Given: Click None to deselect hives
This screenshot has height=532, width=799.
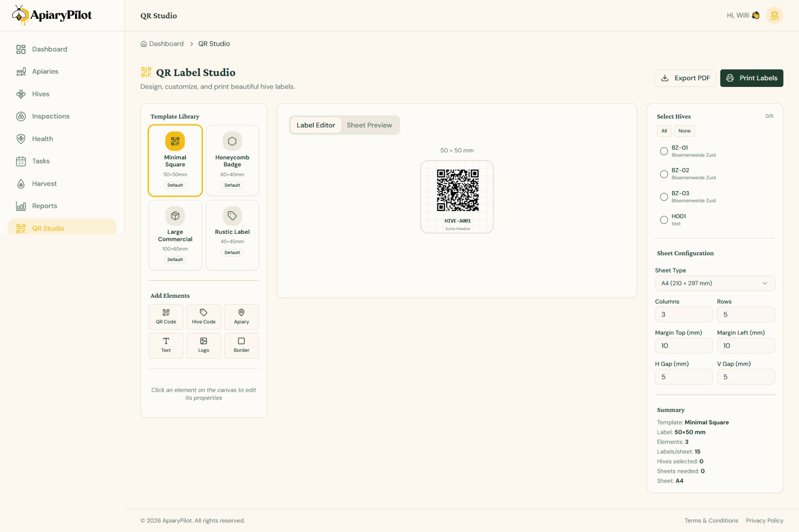Looking at the screenshot, I should pos(684,131).
